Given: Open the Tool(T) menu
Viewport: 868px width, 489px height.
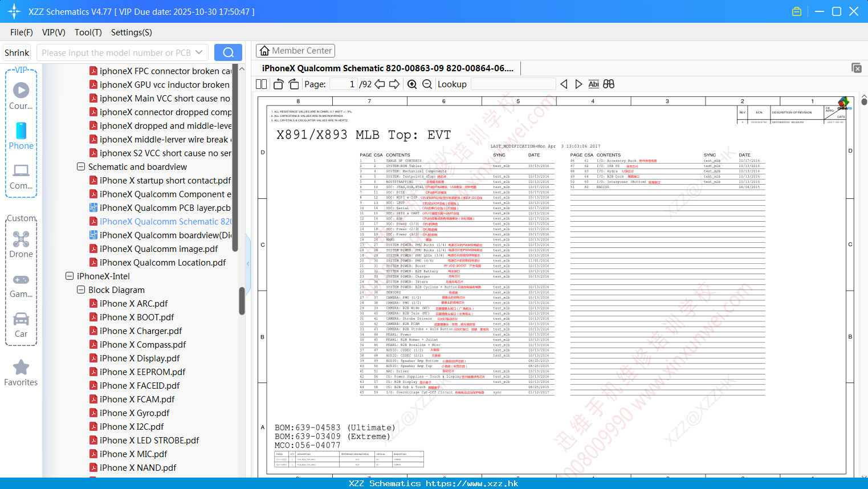Looking at the screenshot, I should 88,32.
